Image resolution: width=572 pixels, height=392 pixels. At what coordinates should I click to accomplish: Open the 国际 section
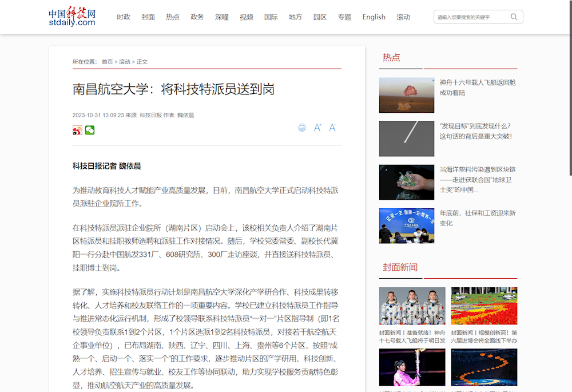click(x=271, y=17)
